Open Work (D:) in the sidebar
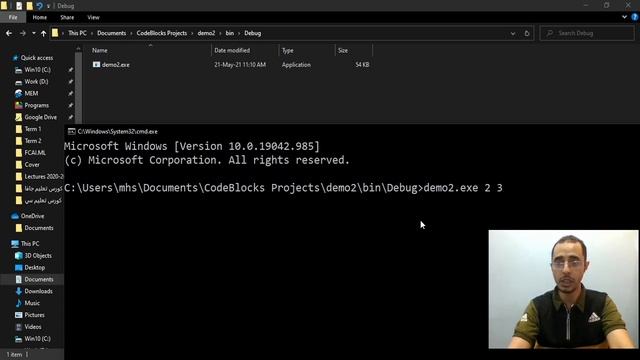640x360 pixels. coord(36,82)
